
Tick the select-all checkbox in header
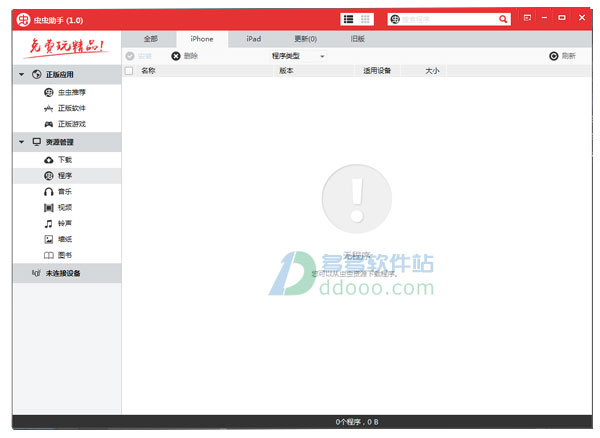pyautogui.click(x=129, y=71)
